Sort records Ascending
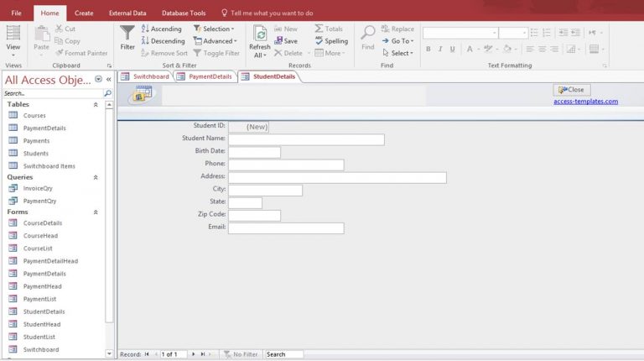This screenshot has height=361, width=644. (161, 29)
